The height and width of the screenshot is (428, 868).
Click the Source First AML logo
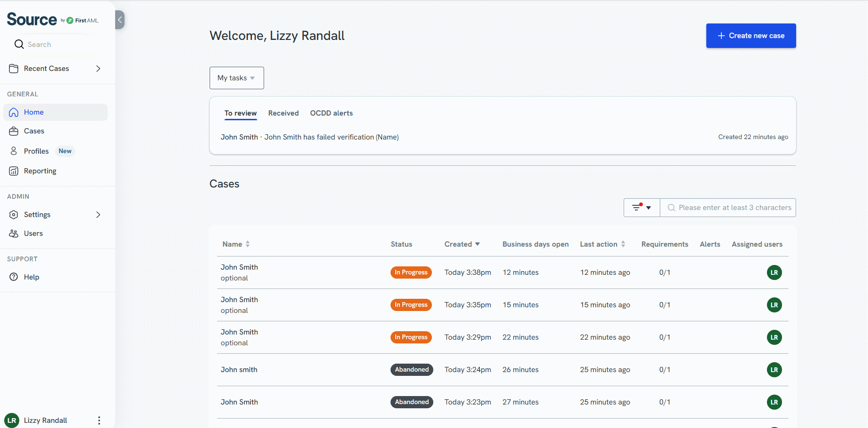coord(53,20)
